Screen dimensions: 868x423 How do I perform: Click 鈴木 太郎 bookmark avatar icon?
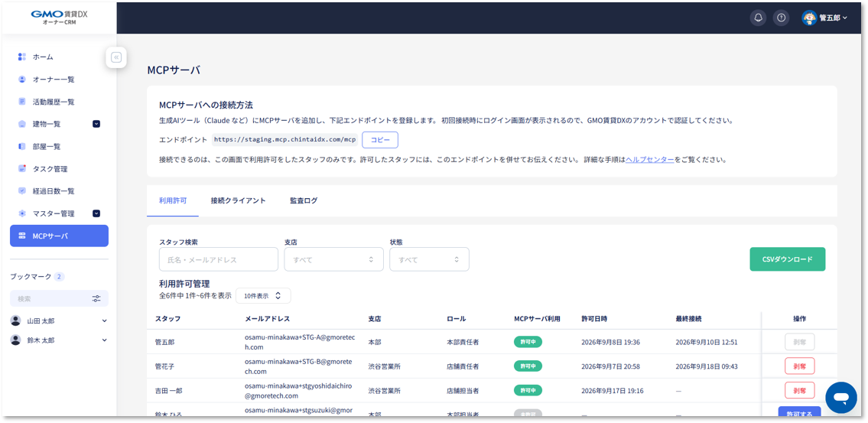click(15, 340)
